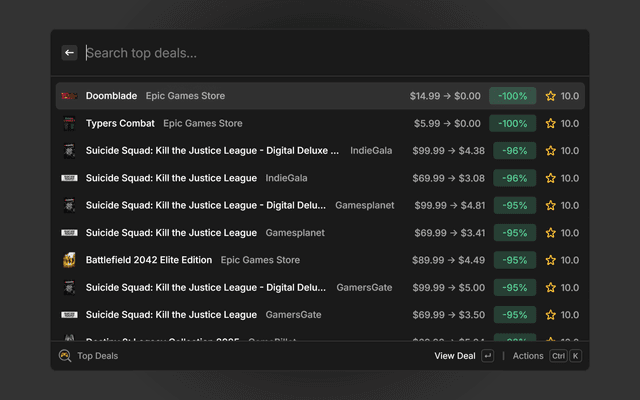Click the -96% badge on $4.38 row
The width and height of the screenshot is (640, 400).
click(x=515, y=151)
